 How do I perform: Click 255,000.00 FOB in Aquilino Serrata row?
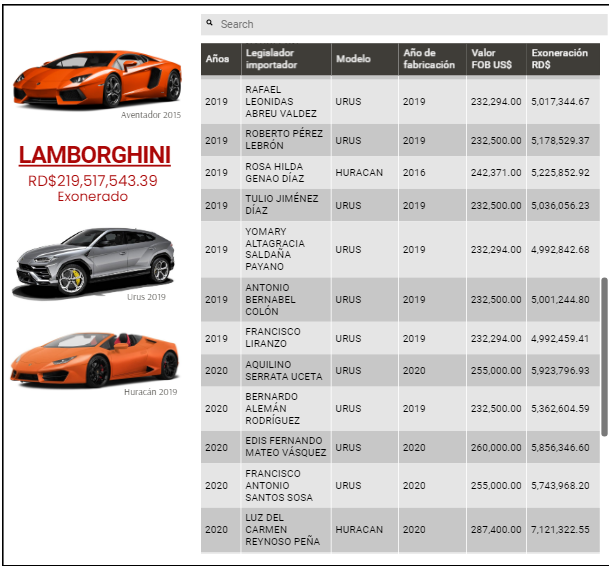(496, 371)
